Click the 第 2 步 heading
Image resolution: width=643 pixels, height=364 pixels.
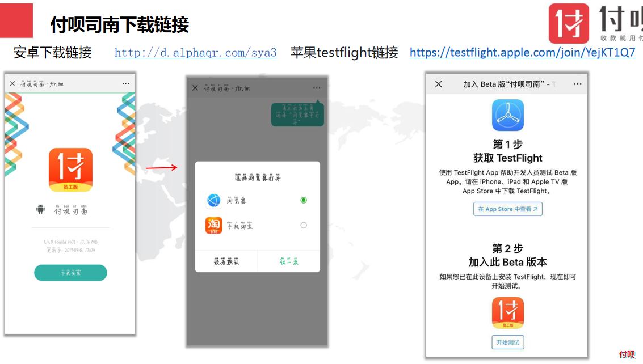(x=508, y=248)
